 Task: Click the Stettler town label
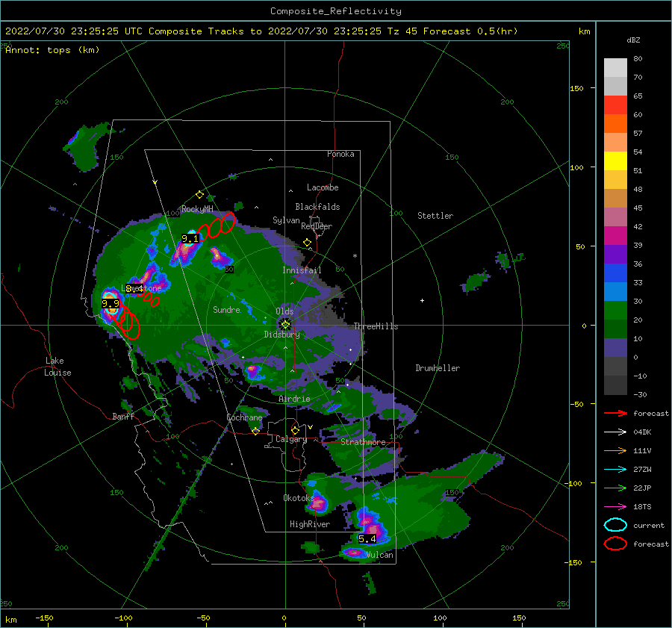click(435, 216)
